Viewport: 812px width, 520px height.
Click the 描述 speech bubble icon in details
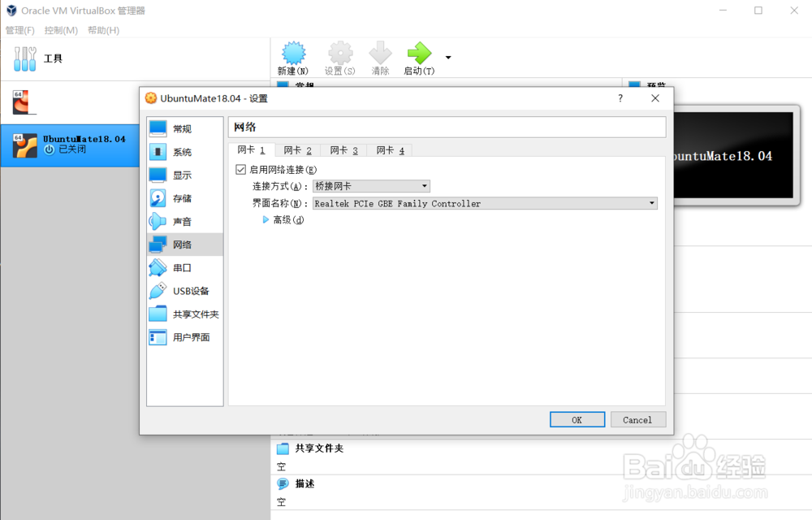point(283,483)
